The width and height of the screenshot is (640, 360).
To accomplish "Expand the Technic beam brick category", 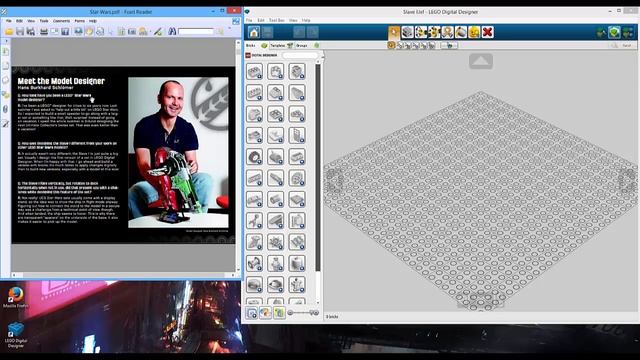I will [254, 178].
